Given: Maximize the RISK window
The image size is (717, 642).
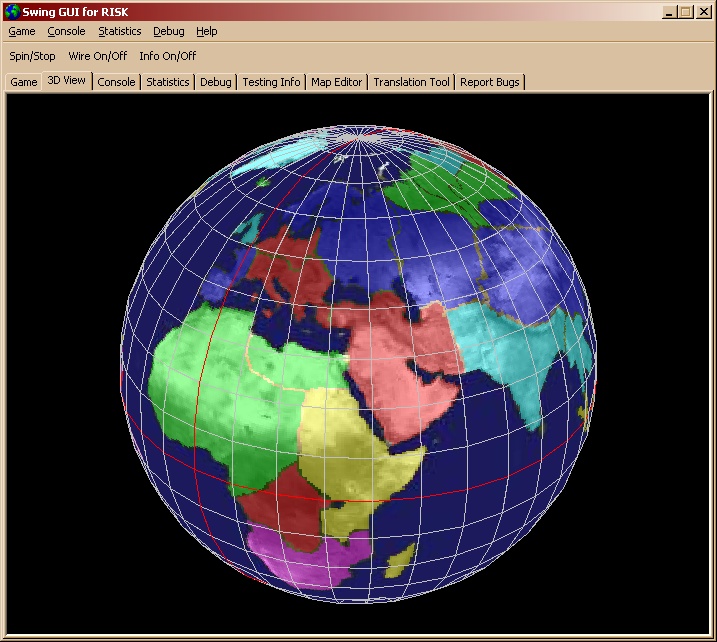Looking at the screenshot, I should coord(686,12).
